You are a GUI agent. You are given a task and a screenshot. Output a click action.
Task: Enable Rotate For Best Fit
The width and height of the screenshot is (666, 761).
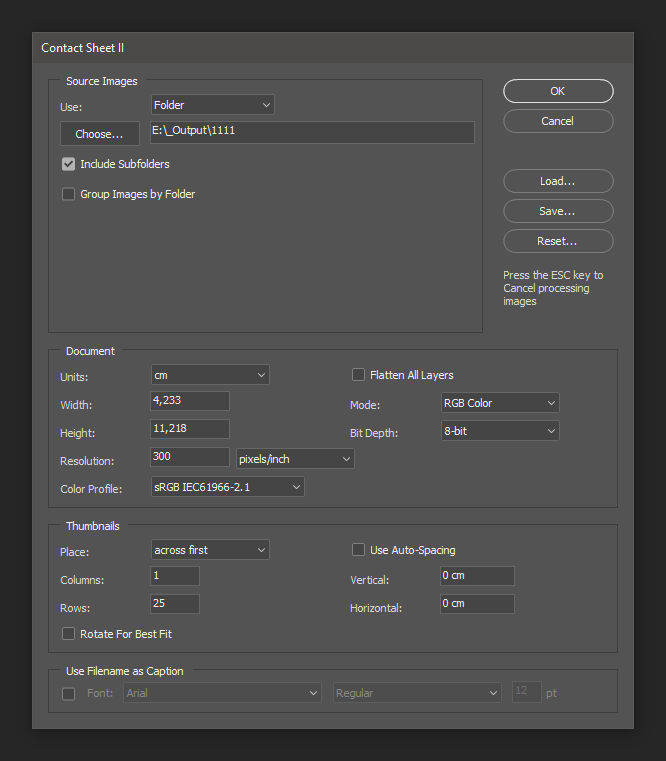point(69,634)
